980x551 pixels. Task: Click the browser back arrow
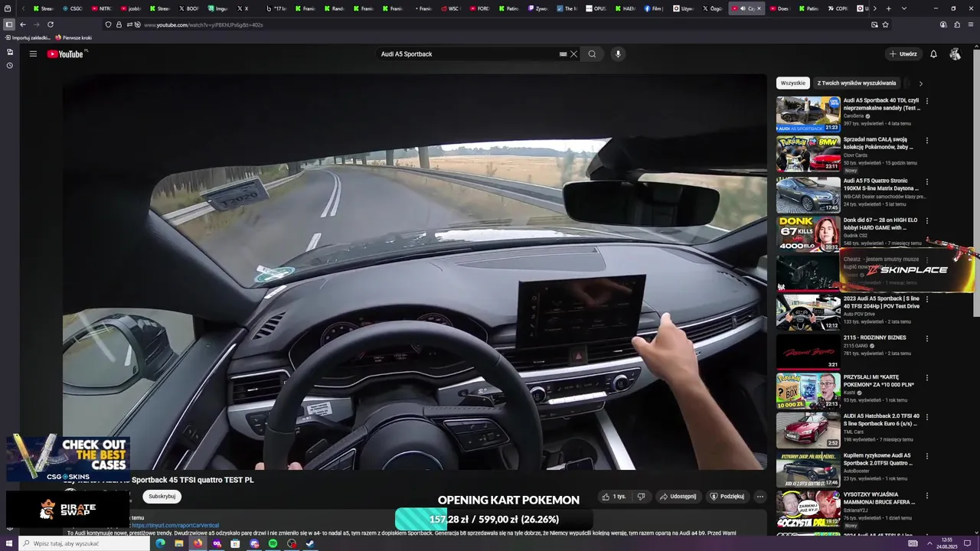coord(22,24)
